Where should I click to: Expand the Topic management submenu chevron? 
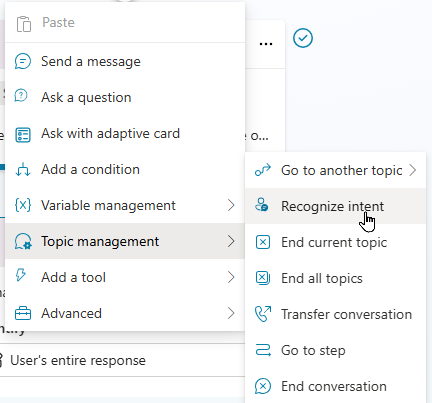[231, 241]
